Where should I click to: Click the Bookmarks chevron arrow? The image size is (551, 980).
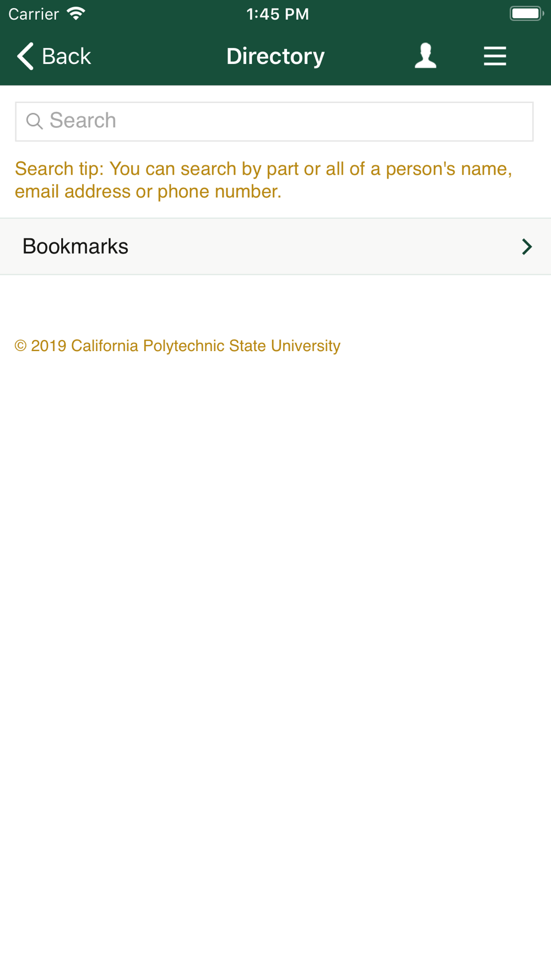coord(527,246)
